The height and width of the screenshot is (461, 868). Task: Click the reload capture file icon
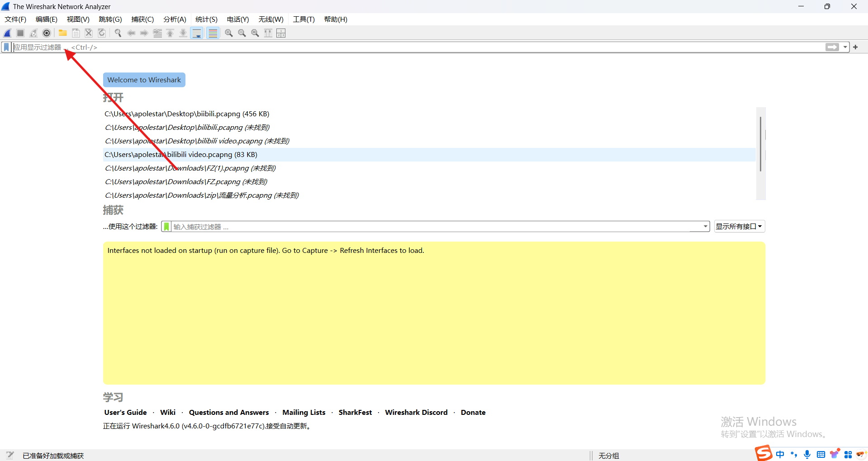[102, 33]
